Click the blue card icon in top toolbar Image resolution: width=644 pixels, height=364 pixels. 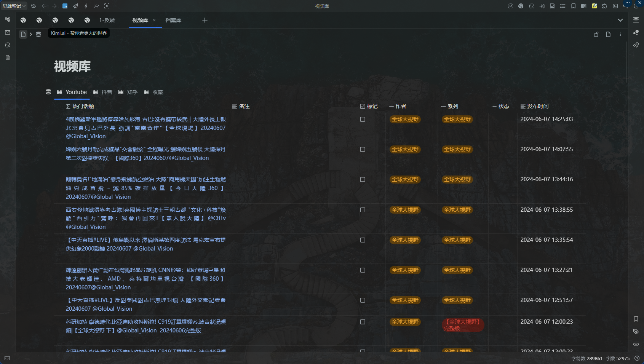65,6
